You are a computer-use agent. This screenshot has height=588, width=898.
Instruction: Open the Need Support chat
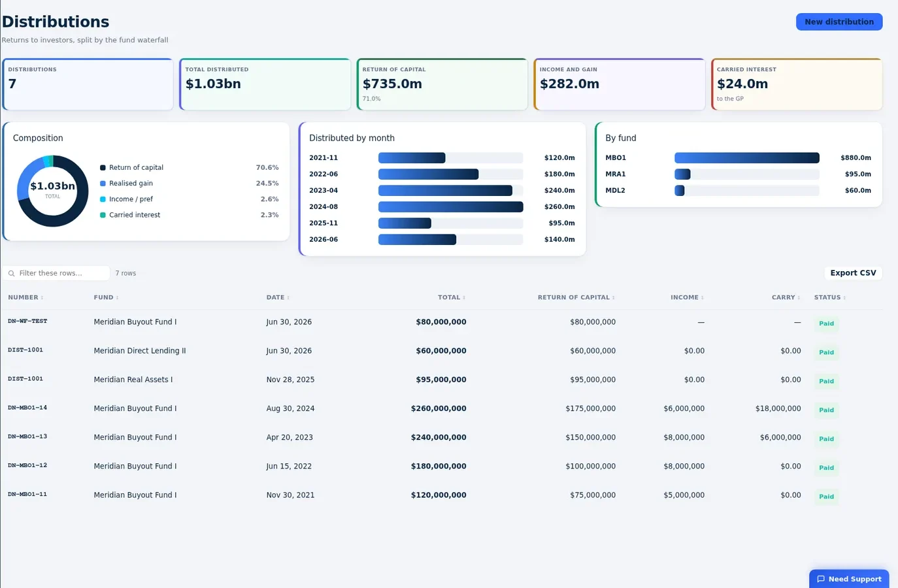849,579
